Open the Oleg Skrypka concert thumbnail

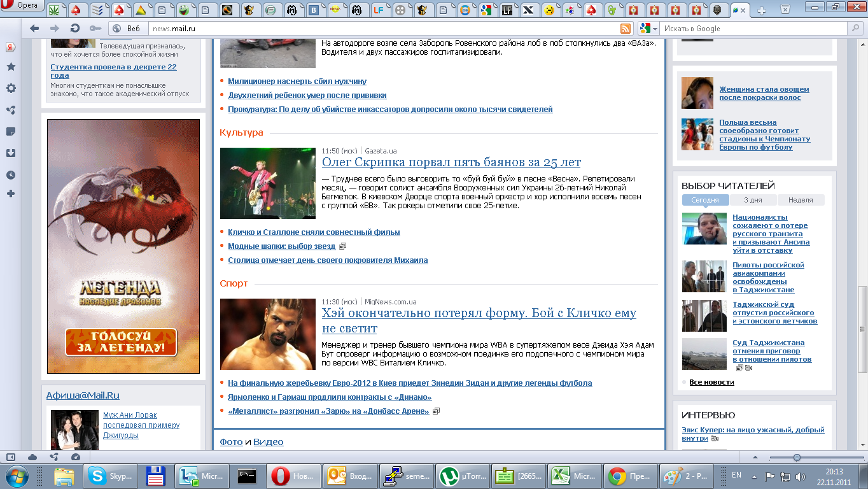(268, 183)
